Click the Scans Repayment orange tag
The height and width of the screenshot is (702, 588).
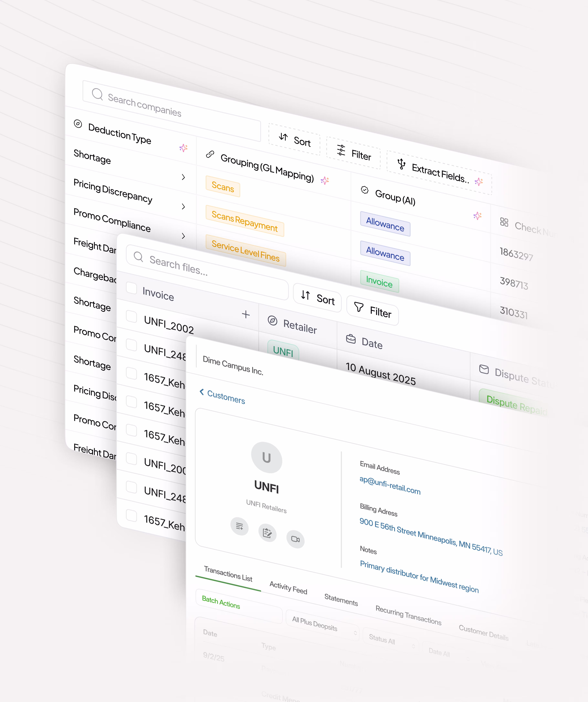[x=245, y=221]
